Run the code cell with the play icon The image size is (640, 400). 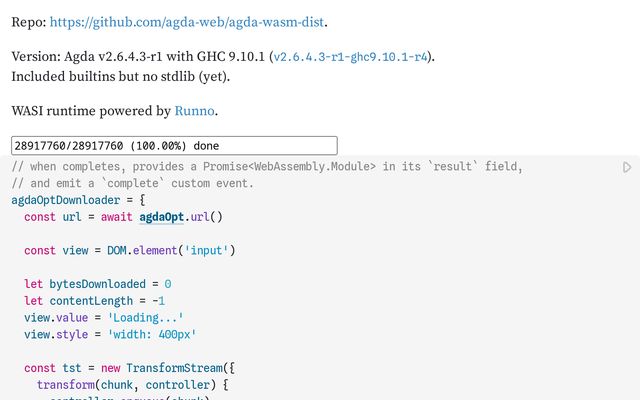click(627, 167)
